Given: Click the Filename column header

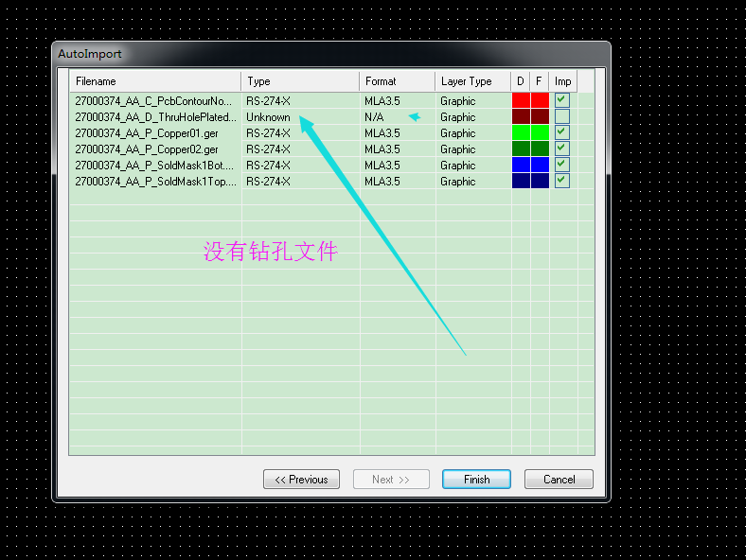Looking at the screenshot, I should tap(156, 81).
